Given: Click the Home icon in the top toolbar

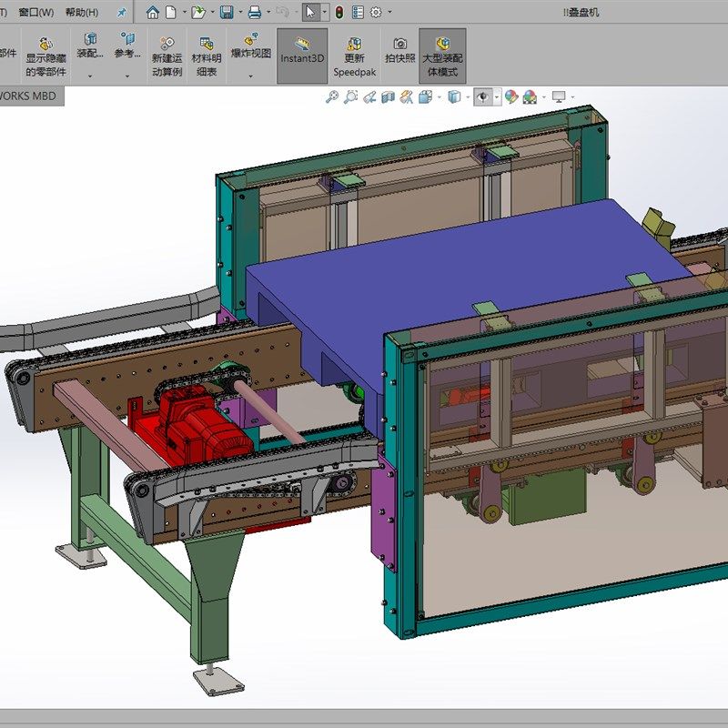Looking at the screenshot, I should tap(153, 12).
